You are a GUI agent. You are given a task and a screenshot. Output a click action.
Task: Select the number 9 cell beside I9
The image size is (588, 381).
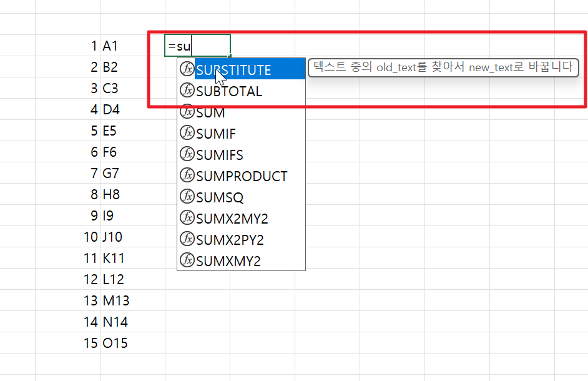[x=68, y=215]
